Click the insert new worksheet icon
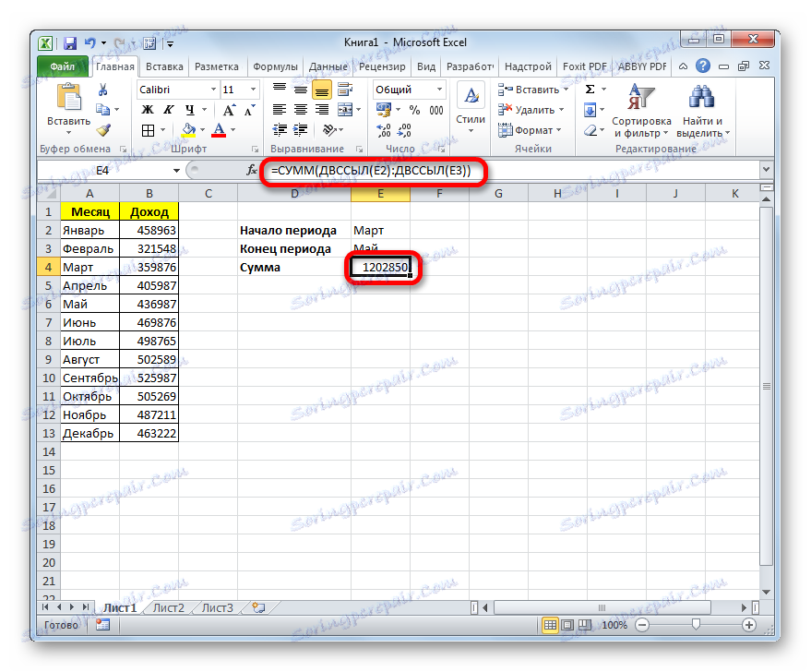The width and height of the screenshot is (811, 672). pyautogui.click(x=258, y=608)
